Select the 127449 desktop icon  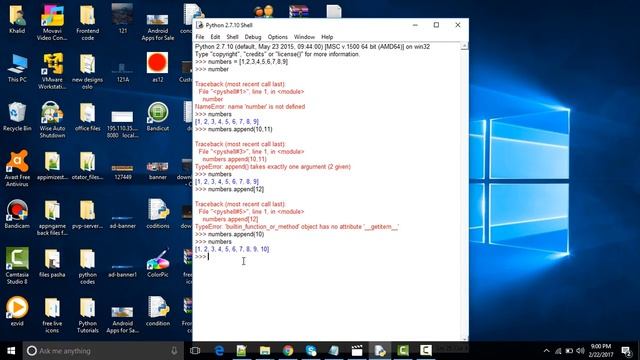tap(122, 171)
